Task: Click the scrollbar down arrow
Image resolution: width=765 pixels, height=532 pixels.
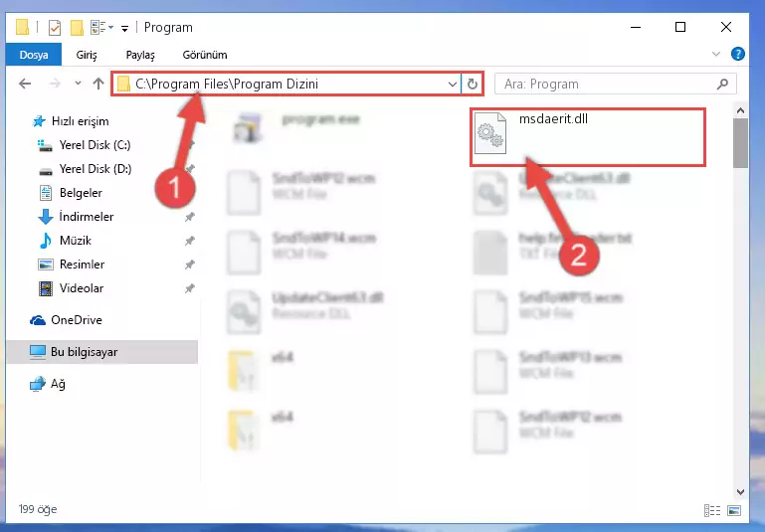Action: pyautogui.click(x=740, y=492)
